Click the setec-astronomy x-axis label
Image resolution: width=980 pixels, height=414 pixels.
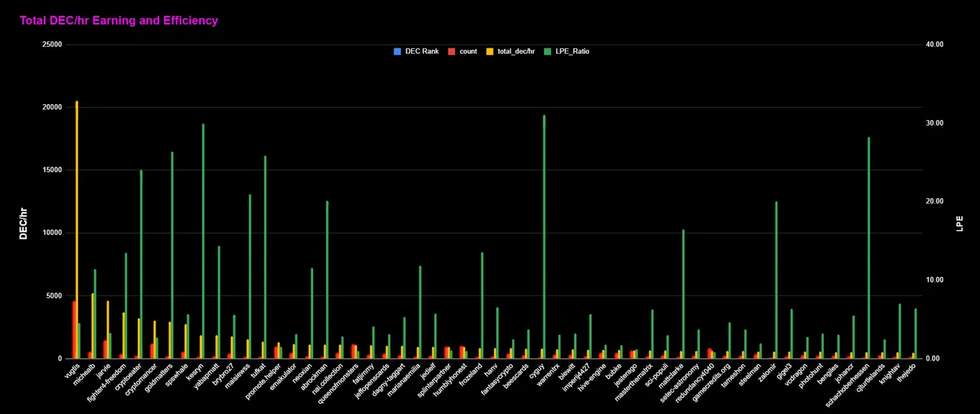click(x=681, y=381)
